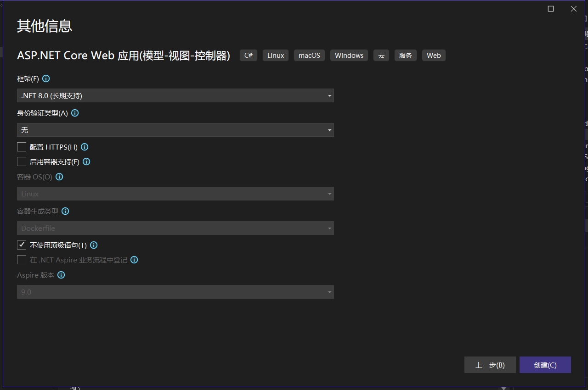Click the 身份验证类型(A) info icon
588x390 pixels.
pos(75,113)
